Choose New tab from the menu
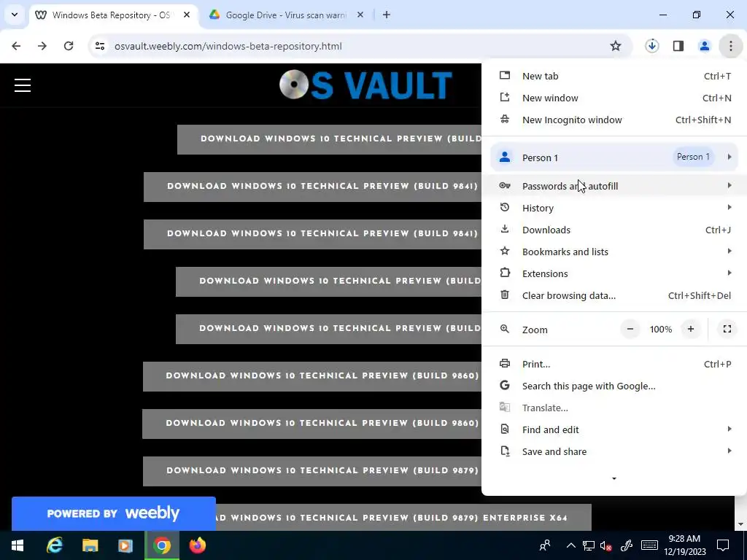Viewport: 747px width, 560px height. (614, 76)
